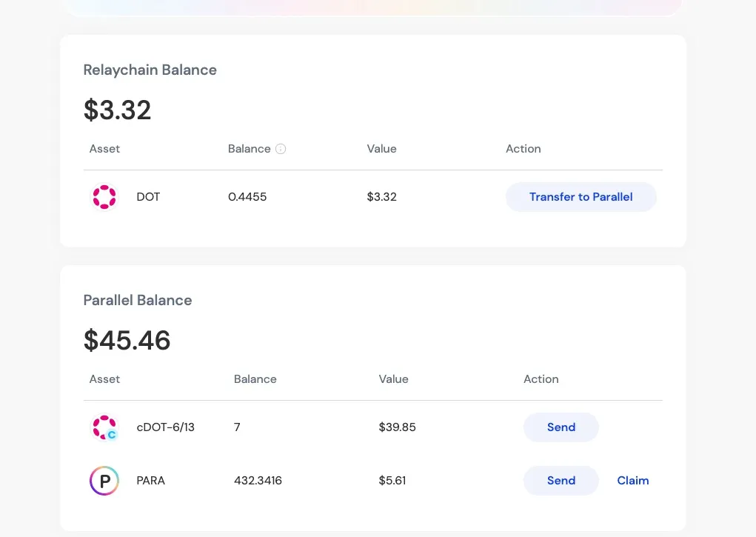Screen dimensions: 756x537
Task: Click the Balance info icon
Action: [x=281, y=149]
